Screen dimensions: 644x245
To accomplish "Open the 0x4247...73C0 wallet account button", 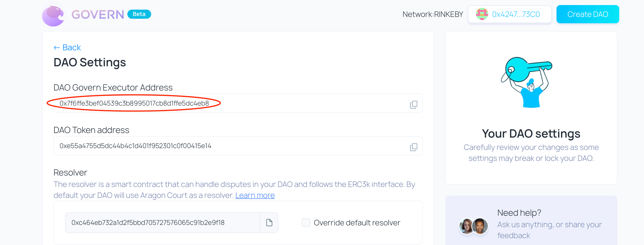I will (510, 14).
